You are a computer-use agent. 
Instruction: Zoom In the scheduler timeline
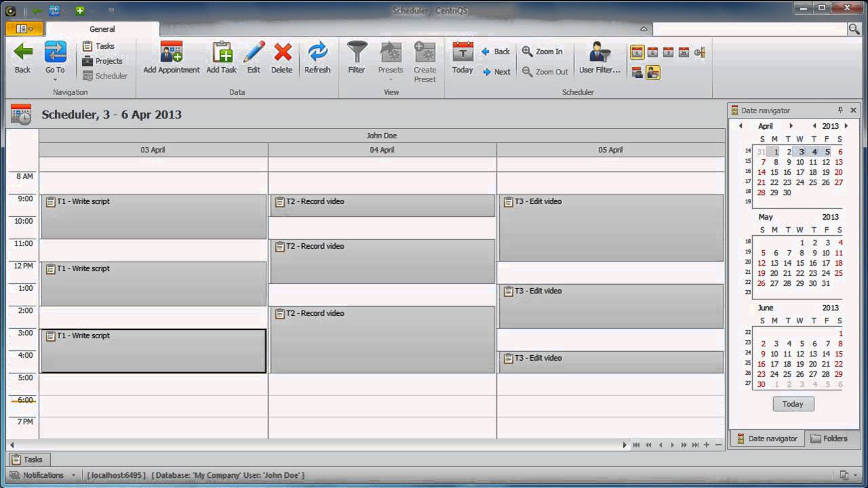click(542, 52)
